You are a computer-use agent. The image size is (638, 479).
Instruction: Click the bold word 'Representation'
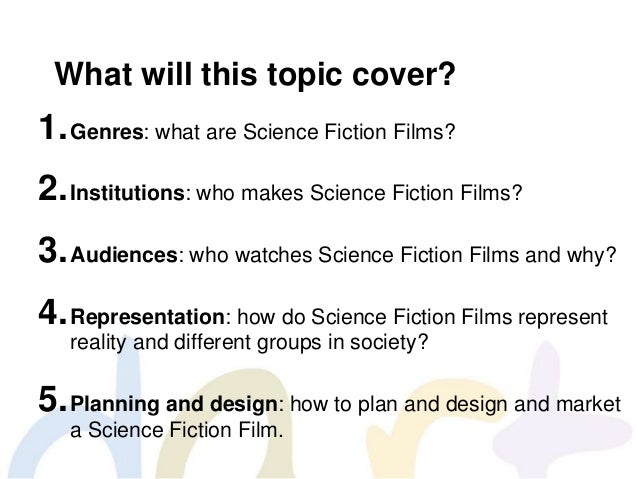coord(147,317)
